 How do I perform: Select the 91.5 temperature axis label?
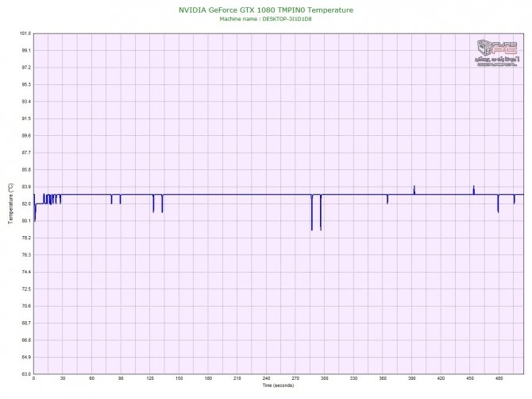25,118
